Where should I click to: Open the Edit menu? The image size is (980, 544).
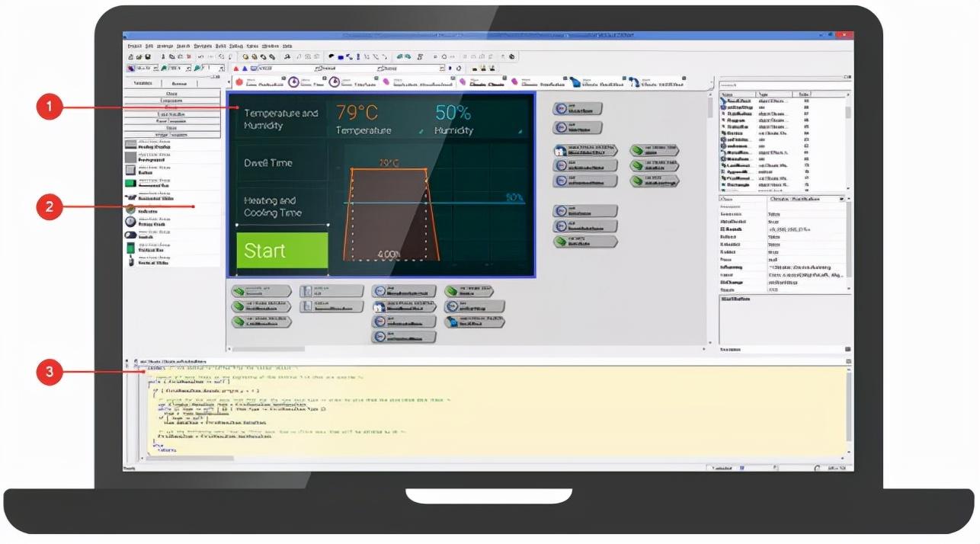149,46
